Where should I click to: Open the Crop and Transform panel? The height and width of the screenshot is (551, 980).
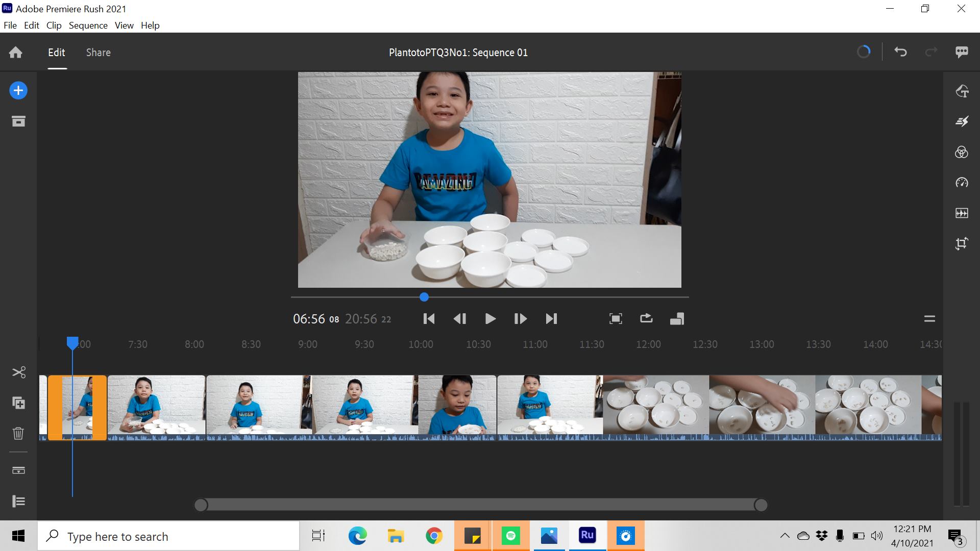(x=962, y=244)
